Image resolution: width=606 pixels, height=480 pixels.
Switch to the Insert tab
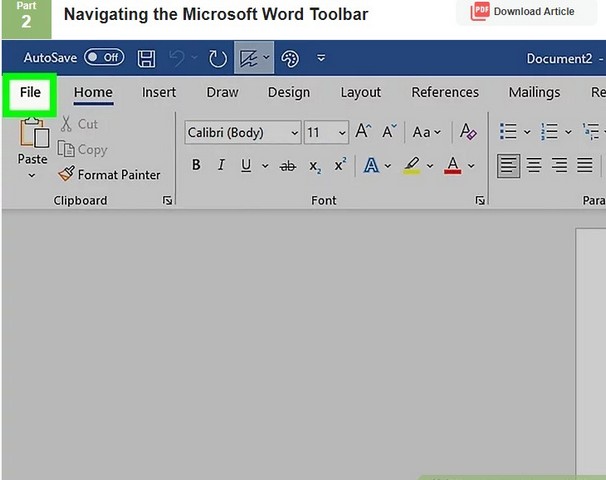(x=158, y=93)
